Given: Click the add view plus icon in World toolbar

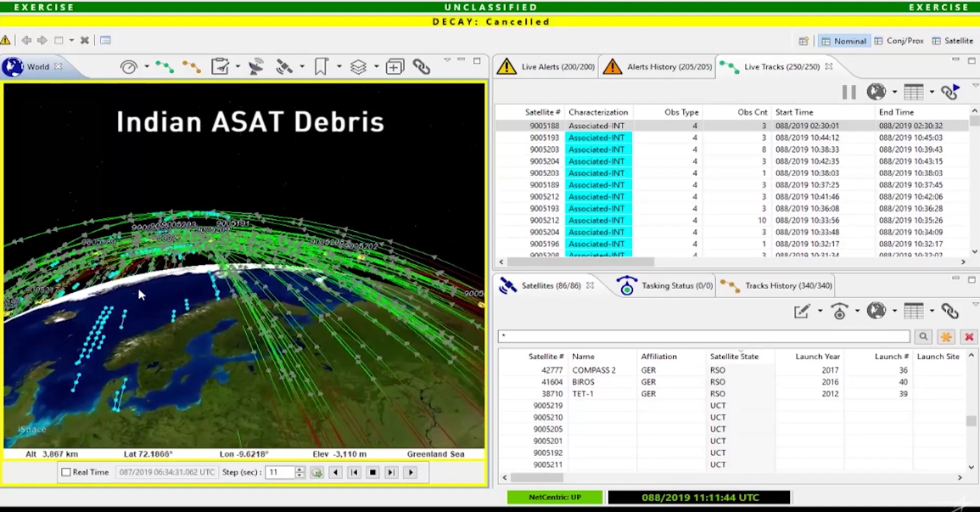Looking at the screenshot, I should pyautogui.click(x=395, y=67).
